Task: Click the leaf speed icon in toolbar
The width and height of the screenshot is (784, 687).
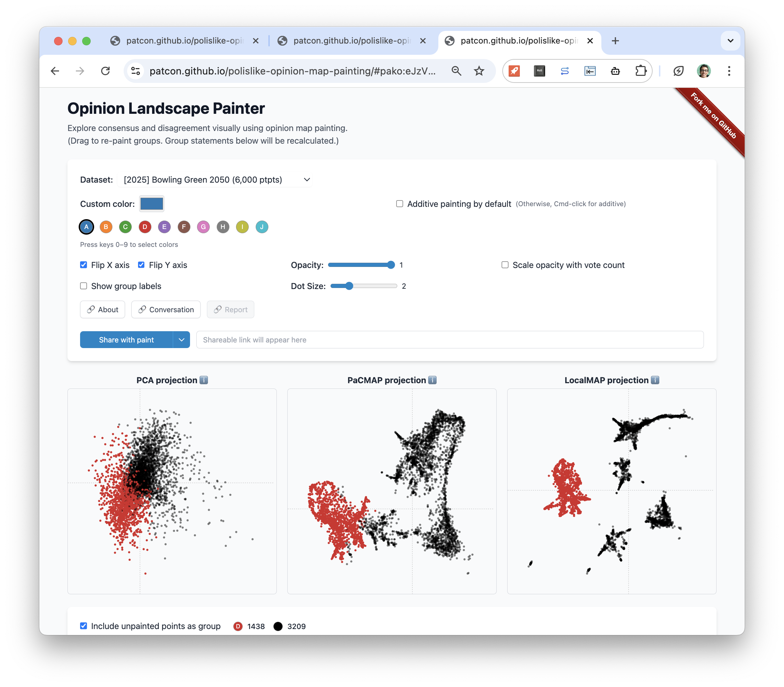Action: (x=678, y=71)
